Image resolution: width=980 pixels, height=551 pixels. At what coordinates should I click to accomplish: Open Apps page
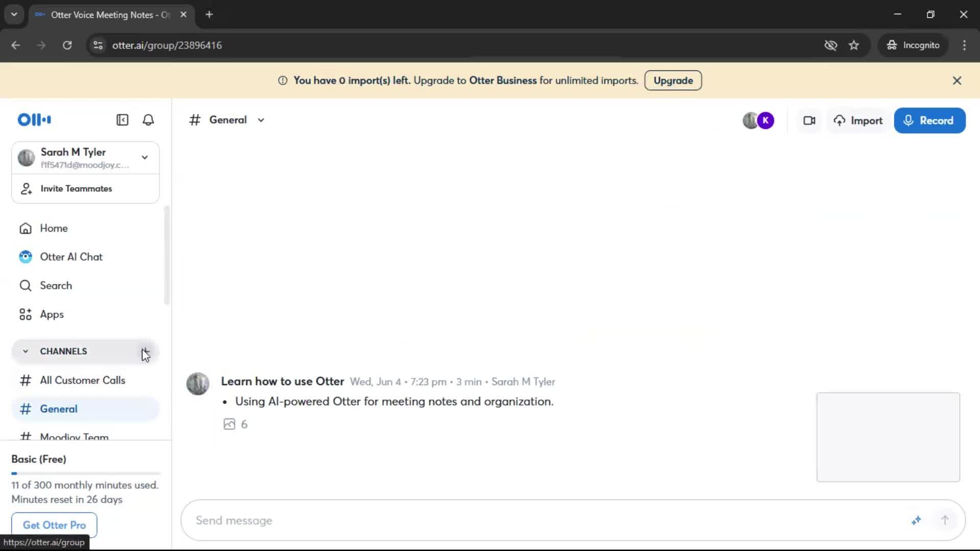click(85, 314)
